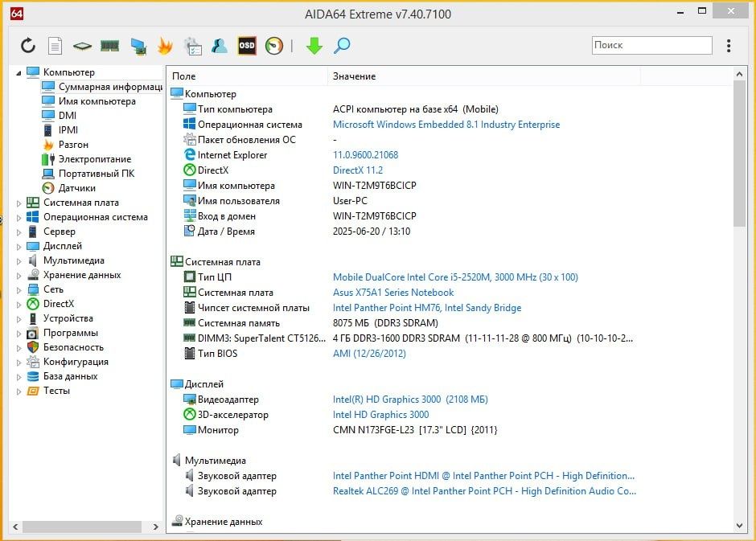Click the AIDA64 red logo icon
The width and height of the screenshot is (756, 541).
click(x=17, y=14)
